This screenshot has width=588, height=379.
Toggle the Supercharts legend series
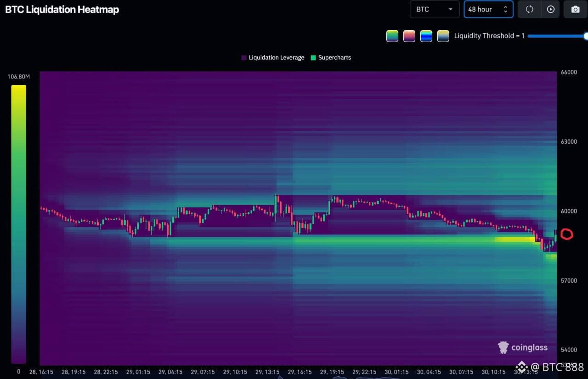[x=331, y=58]
